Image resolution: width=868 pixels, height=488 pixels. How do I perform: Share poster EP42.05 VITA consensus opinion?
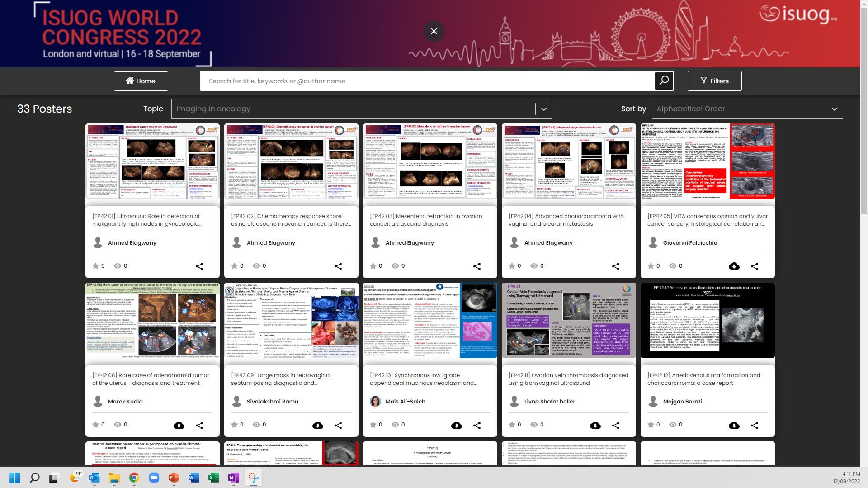755,266
